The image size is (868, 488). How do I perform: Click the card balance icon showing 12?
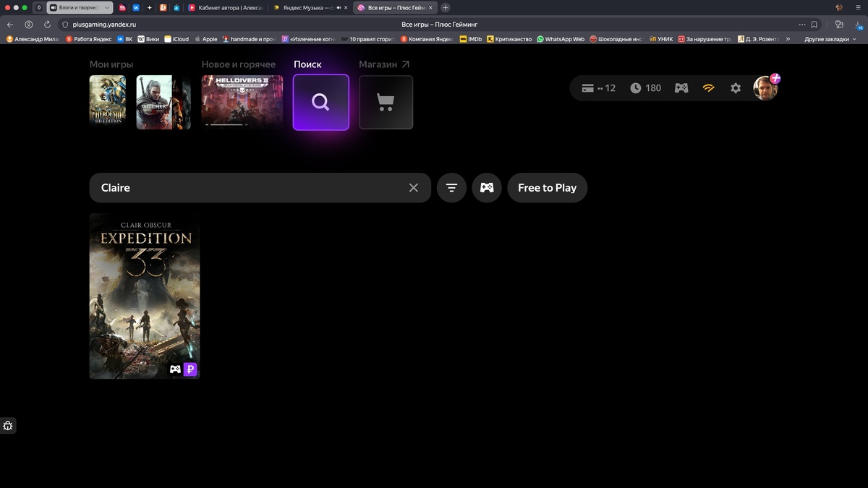[x=598, y=88]
